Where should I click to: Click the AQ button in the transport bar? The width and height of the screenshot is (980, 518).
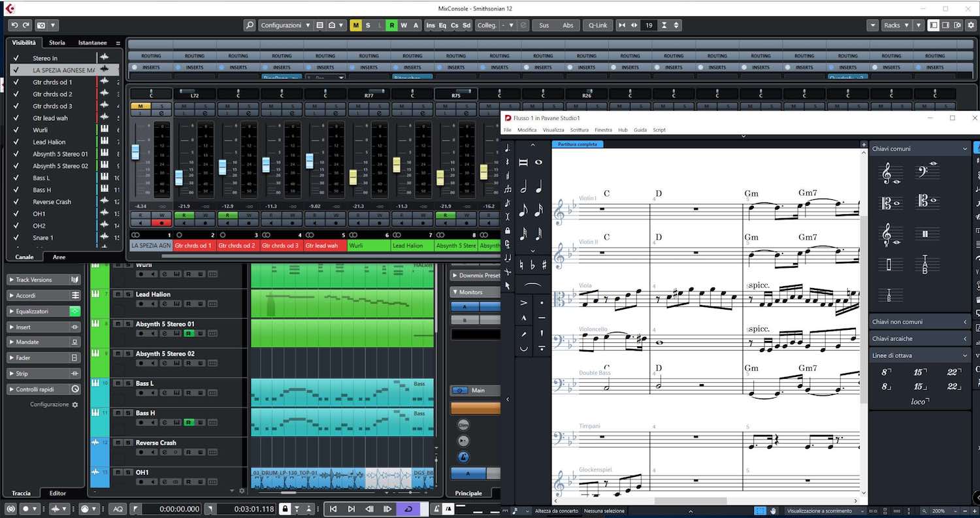pos(118,509)
